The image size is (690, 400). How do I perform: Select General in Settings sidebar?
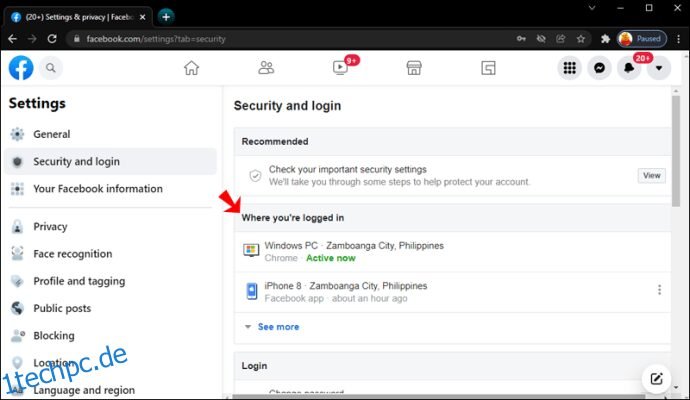[110, 134]
